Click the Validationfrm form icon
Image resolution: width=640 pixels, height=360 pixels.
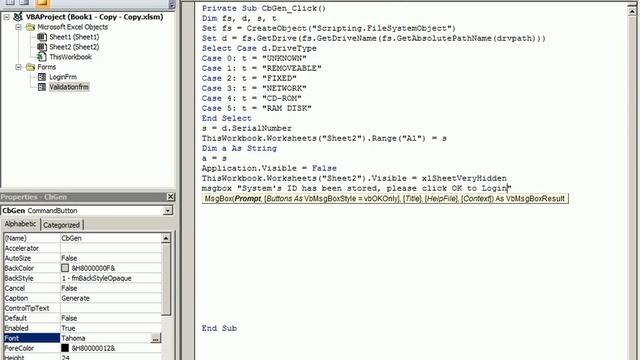coord(42,87)
